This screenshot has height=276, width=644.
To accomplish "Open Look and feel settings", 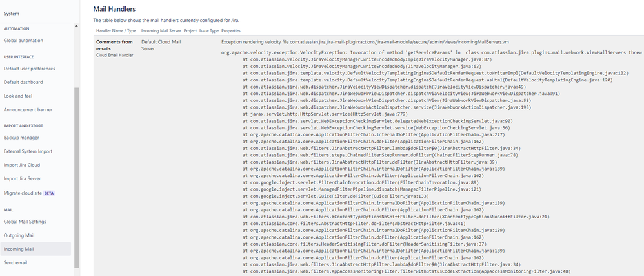I will [18, 96].
